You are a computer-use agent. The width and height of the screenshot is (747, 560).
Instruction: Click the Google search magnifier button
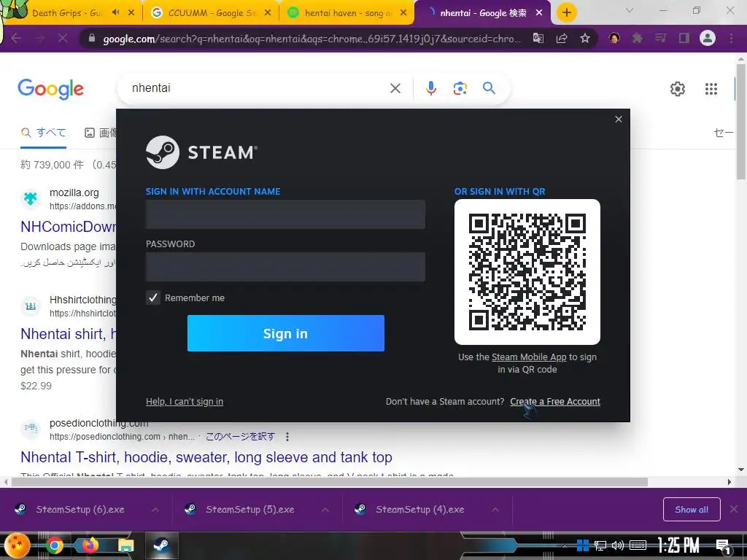pos(489,88)
